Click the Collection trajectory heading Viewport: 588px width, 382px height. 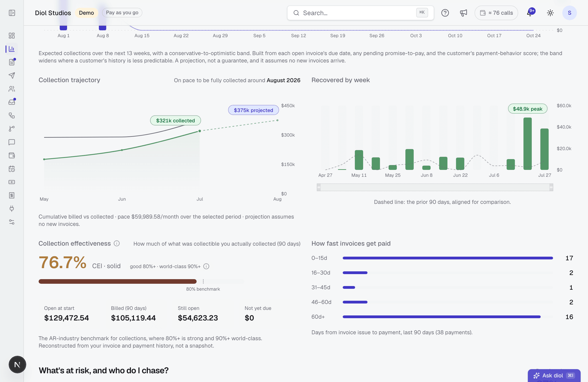point(69,80)
